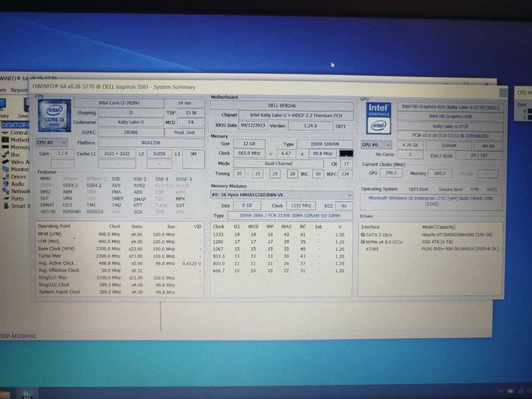Select the Bus icon in tree

[5, 155]
